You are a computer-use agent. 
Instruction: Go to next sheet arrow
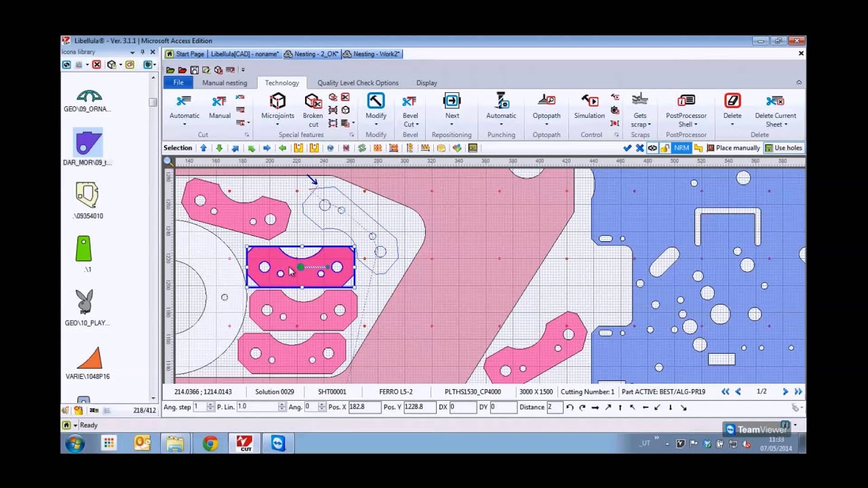(x=785, y=392)
